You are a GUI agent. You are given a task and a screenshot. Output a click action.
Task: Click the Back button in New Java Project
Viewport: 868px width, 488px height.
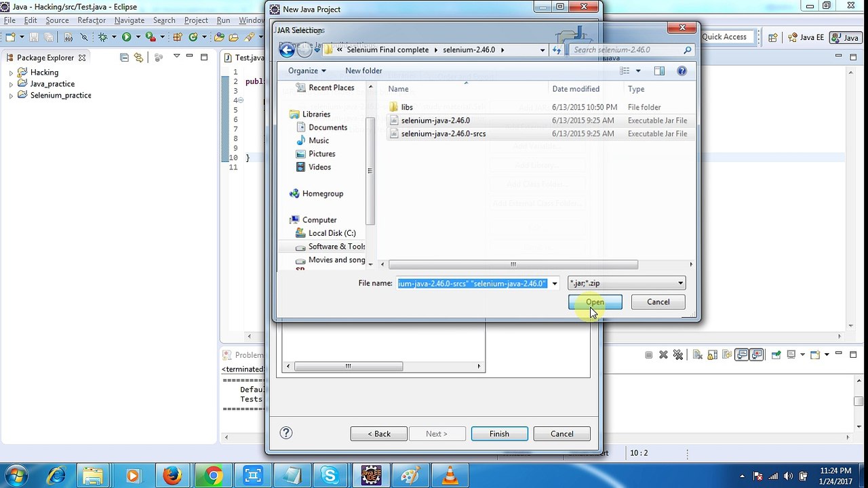tap(378, 434)
